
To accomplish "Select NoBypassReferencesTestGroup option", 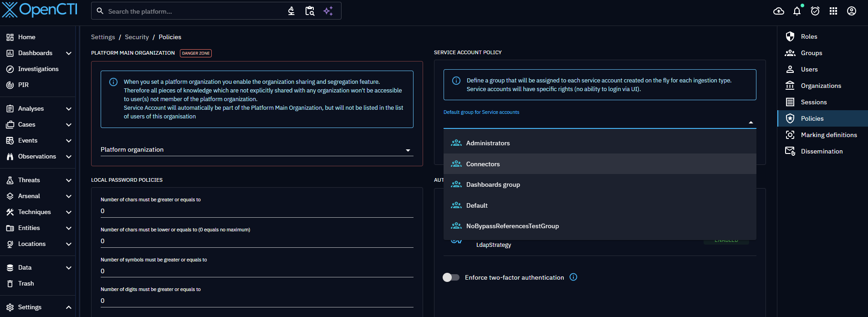I will click(512, 226).
